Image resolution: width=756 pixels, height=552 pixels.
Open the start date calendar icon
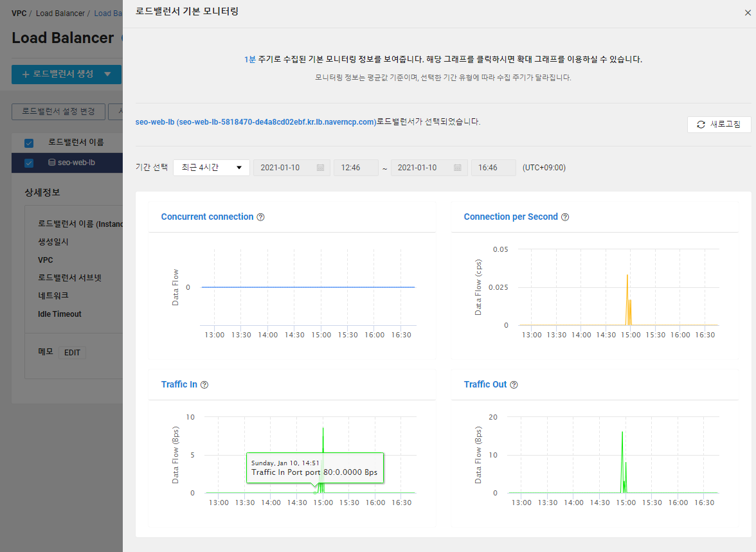click(320, 167)
